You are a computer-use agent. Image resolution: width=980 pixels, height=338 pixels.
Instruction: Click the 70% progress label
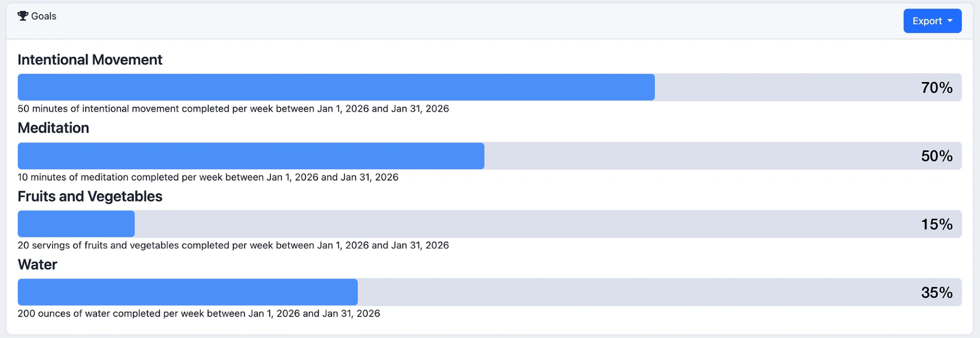click(x=937, y=88)
